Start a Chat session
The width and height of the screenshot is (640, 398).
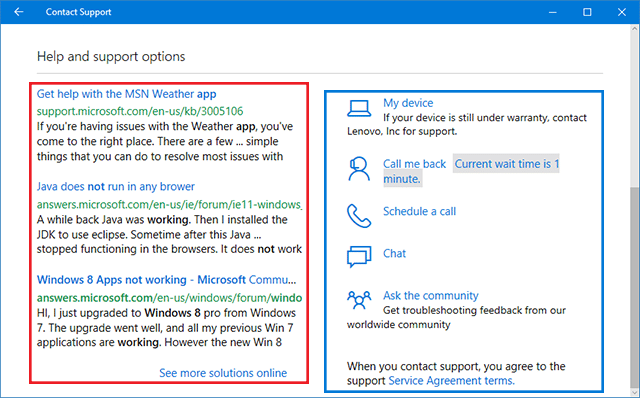coord(394,253)
